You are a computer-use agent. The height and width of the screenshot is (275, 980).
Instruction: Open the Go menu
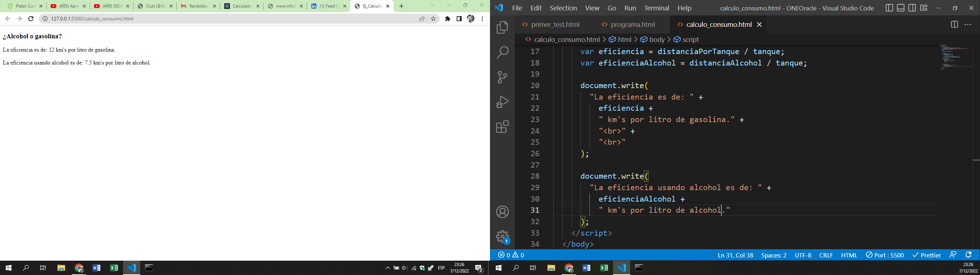612,8
